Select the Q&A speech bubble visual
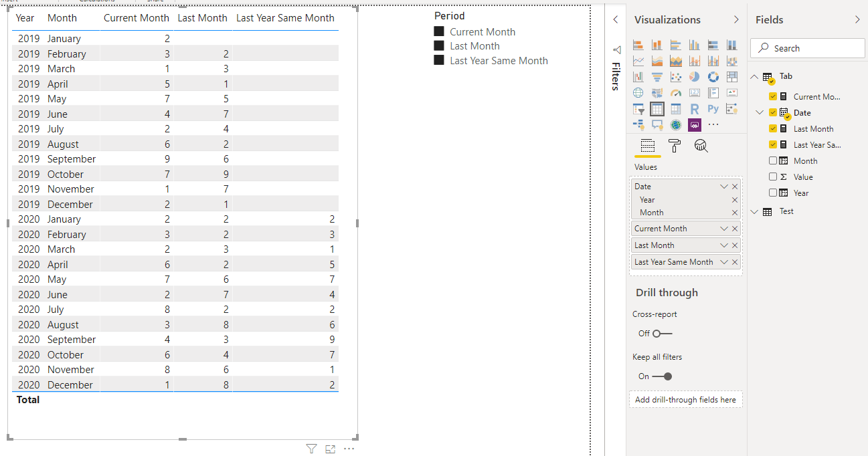 coord(657,125)
